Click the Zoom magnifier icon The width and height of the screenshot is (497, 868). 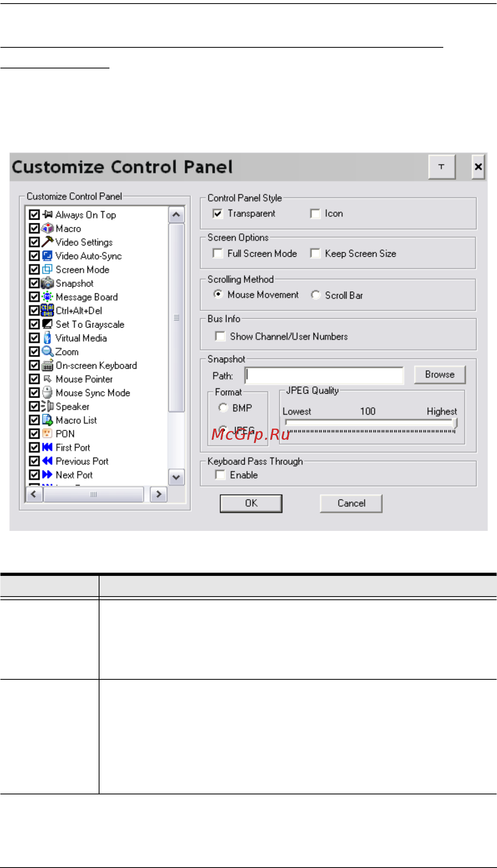point(47,351)
